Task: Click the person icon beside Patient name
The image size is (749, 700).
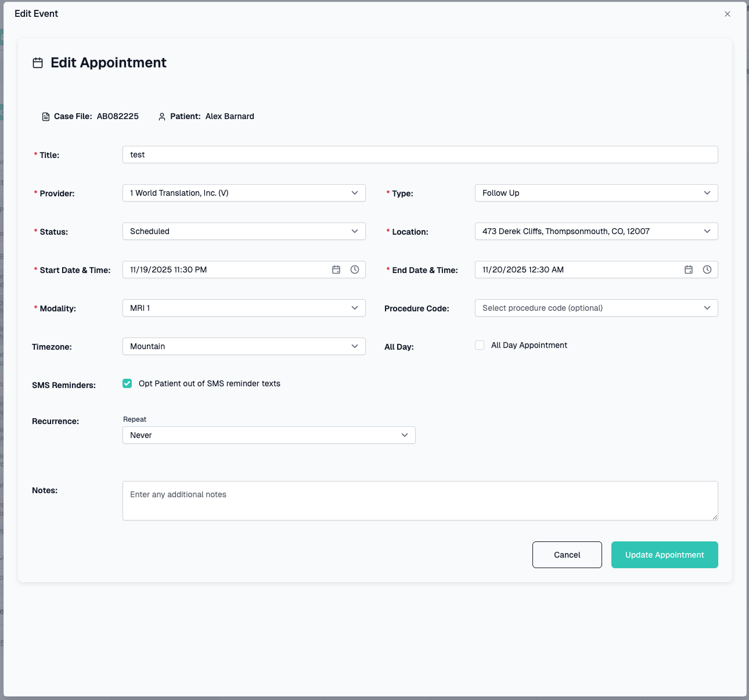Action: 161,116
